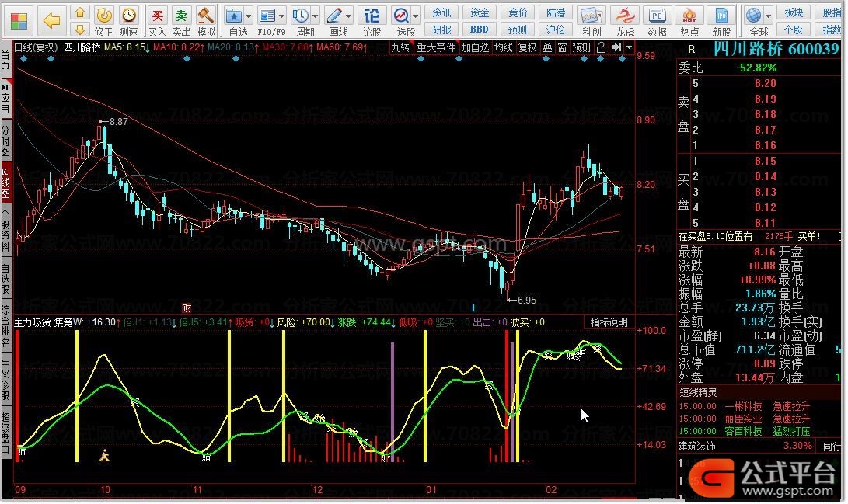Expand the 全球 dropdown arrow
Viewport: 848px width, 504px height.
(769, 16)
